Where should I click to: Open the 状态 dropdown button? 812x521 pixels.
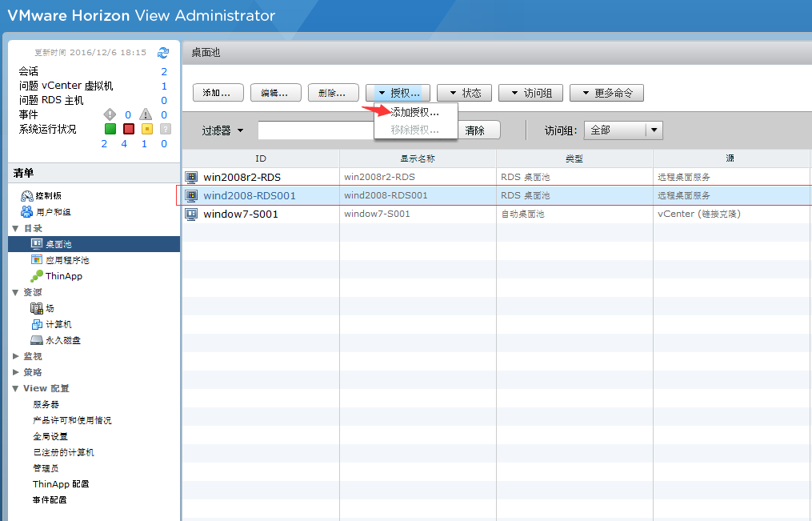click(464, 93)
